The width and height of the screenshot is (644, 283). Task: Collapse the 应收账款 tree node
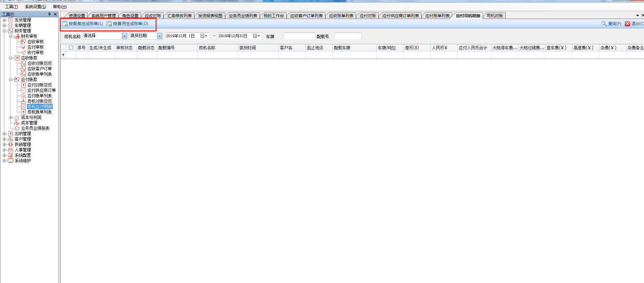pyautogui.click(x=10, y=58)
